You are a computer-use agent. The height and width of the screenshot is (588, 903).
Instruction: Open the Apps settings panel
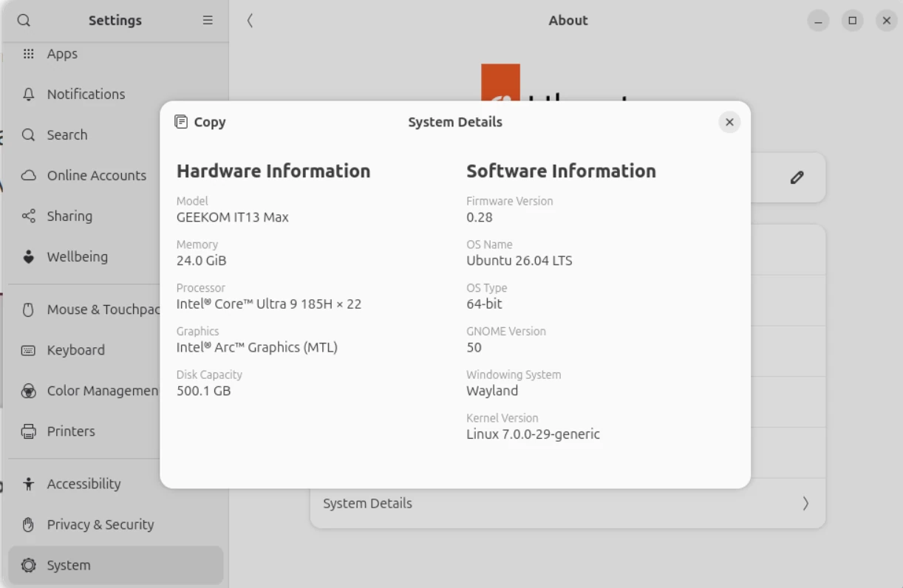pos(116,54)
